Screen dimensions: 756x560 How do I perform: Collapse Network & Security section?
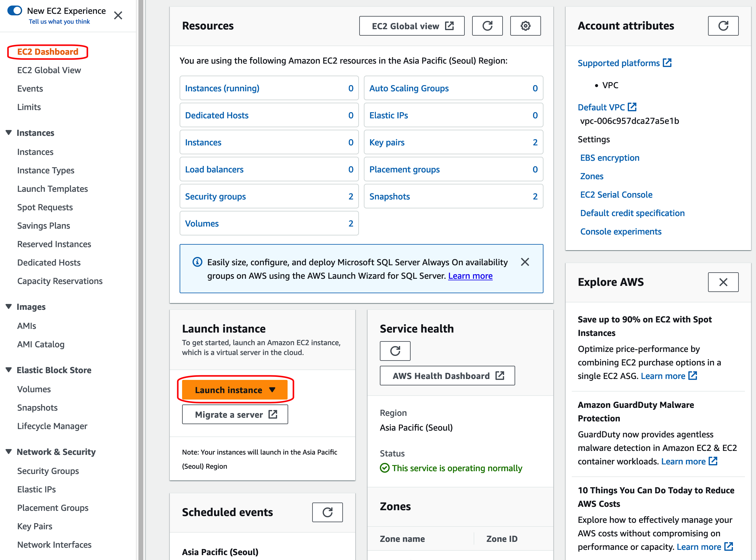coord(9,452)
